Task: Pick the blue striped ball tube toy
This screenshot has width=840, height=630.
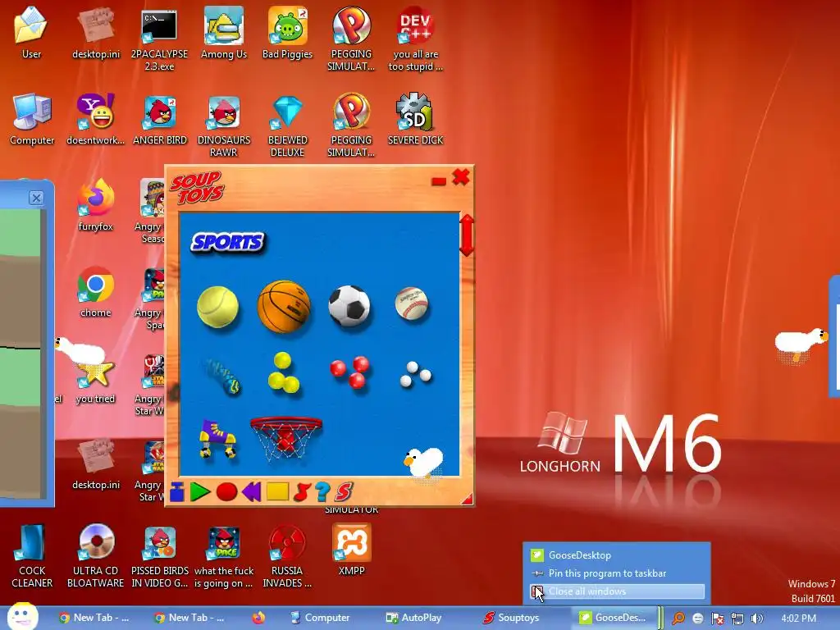Action: click(x=222, y=376)
